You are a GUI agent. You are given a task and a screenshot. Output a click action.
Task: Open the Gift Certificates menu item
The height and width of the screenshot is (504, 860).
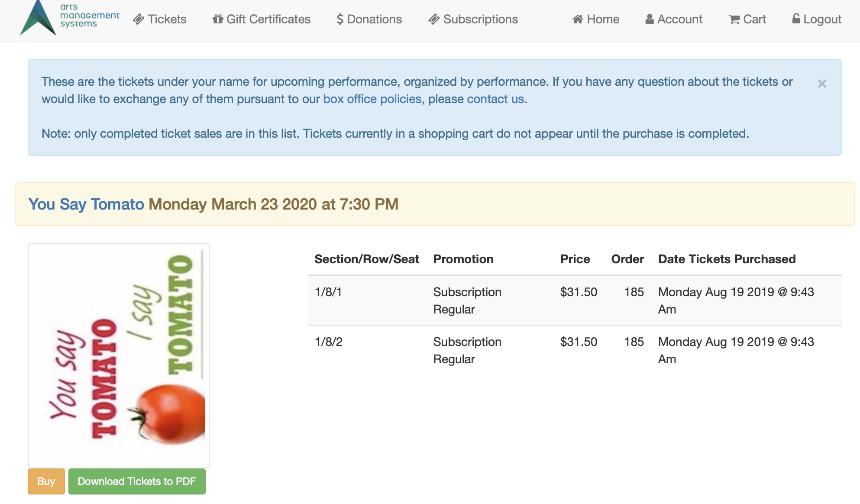(262, 19)
